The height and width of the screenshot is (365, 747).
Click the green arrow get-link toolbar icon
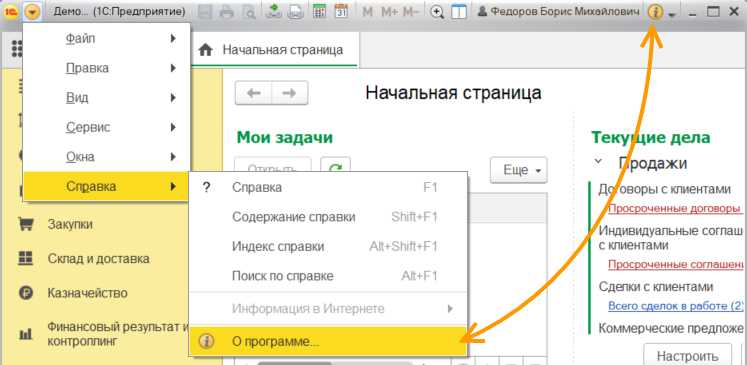point(274,12)
